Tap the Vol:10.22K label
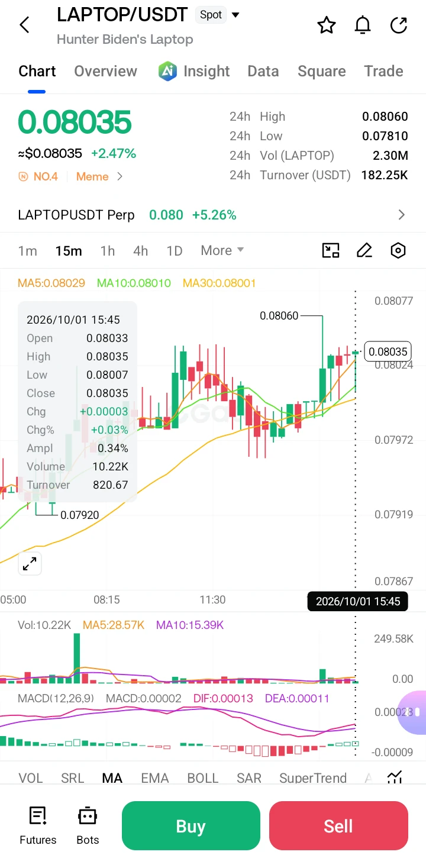This screenshot has width=426, height=868. tap(44, 625)
